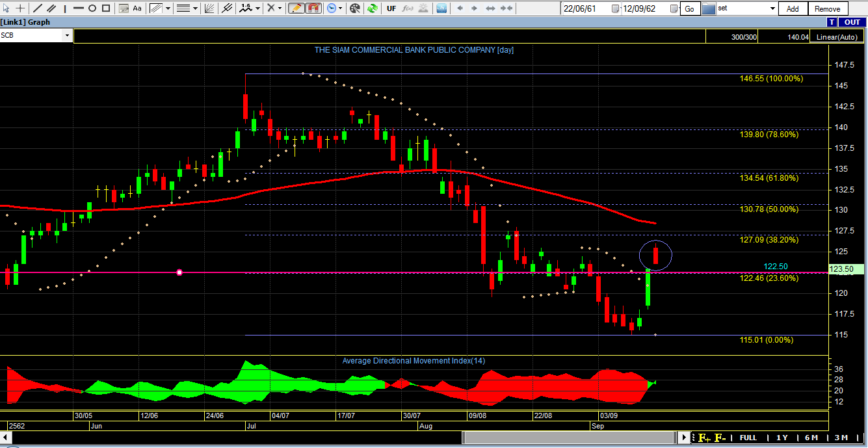Click the F- zoom out button
Viewport: 868px width, 448px height.
pos(720,438)
